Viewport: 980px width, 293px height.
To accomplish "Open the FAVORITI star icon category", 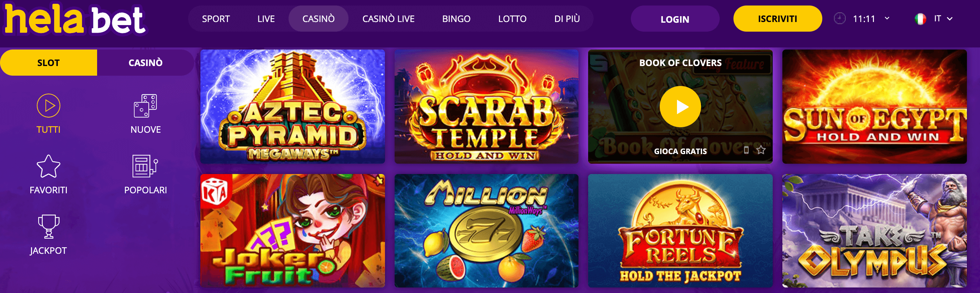I will tap(48, 166).
